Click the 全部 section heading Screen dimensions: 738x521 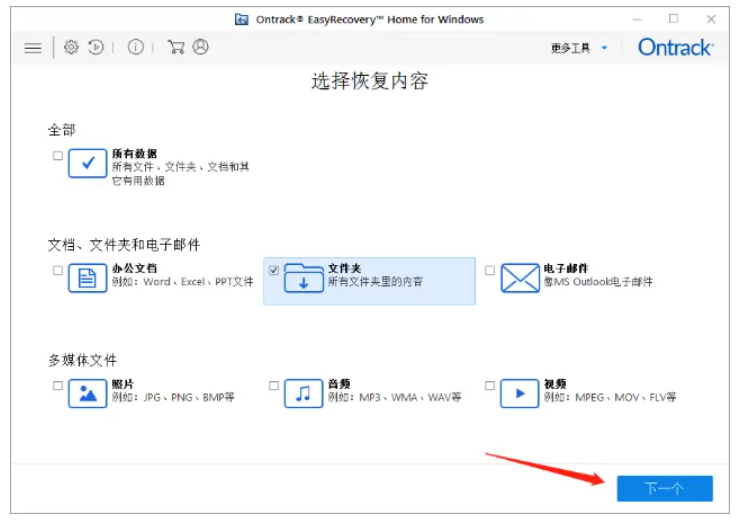62,130
